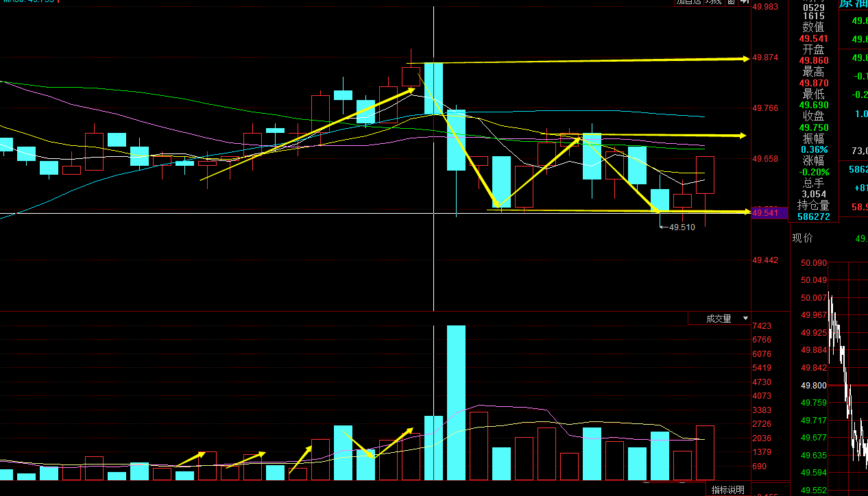Click the 指标说明 button
Screen dimensions: 868x496
point(727,490)
